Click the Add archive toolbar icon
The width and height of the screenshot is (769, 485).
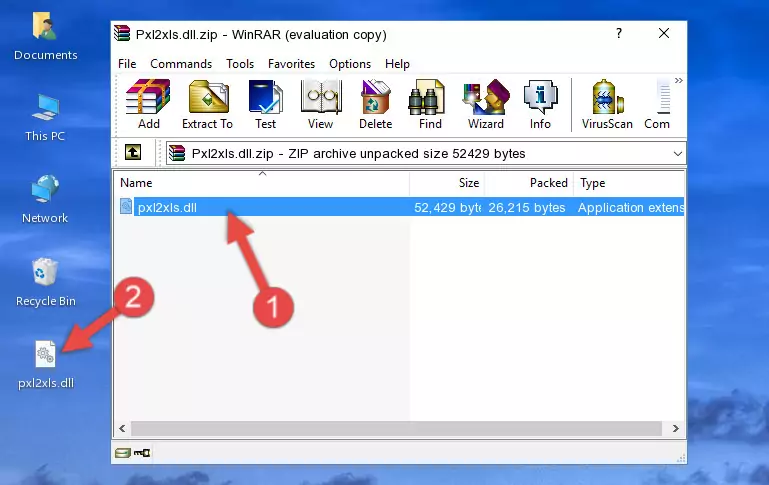click(148, 104)
